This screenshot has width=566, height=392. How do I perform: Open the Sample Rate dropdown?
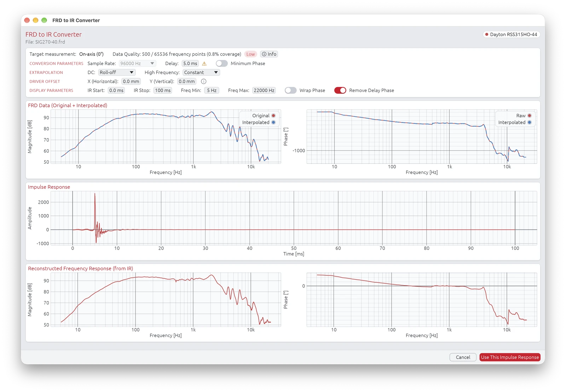point(137,64)
